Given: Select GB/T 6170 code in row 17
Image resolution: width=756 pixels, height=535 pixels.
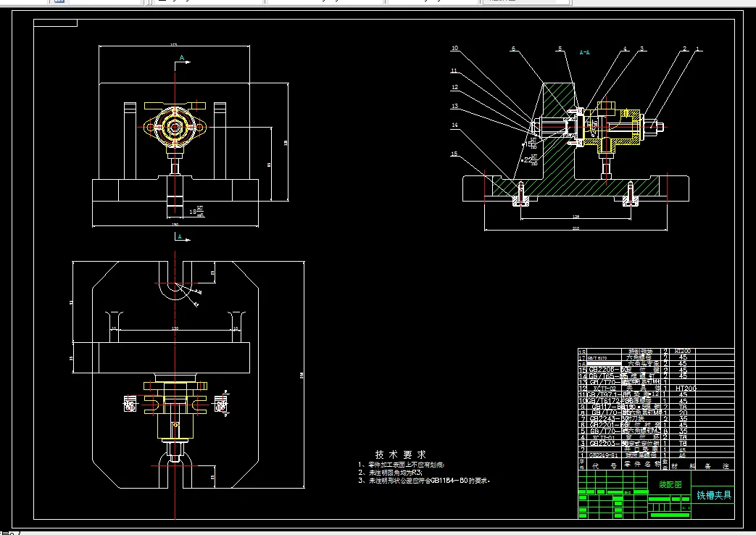Looking at the screenshot, I should tap(597, 357).
